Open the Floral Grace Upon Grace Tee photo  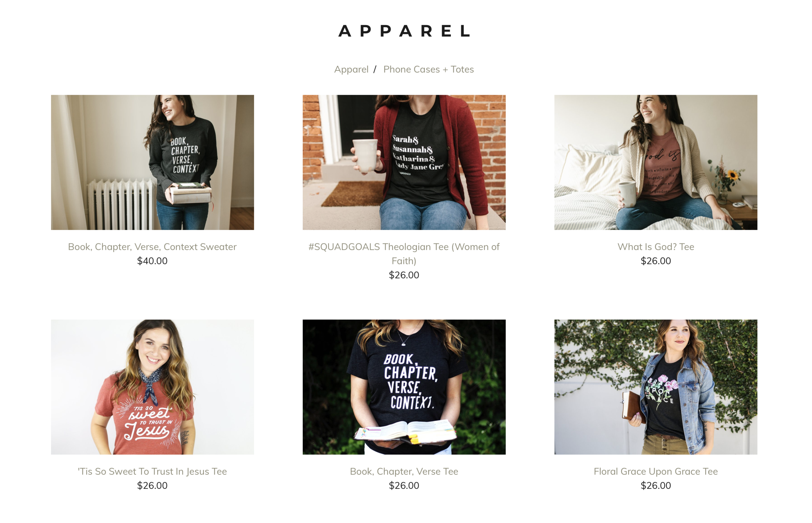point(655,387)
